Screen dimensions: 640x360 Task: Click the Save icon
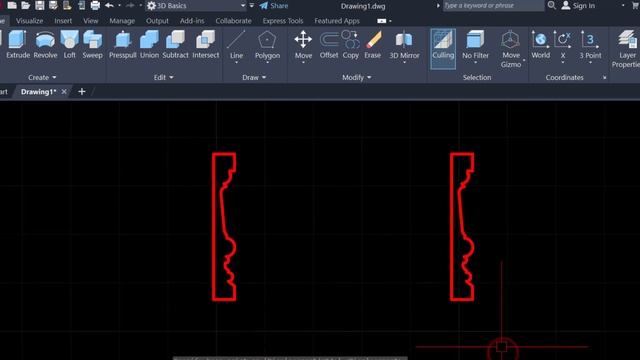(40, 5)
